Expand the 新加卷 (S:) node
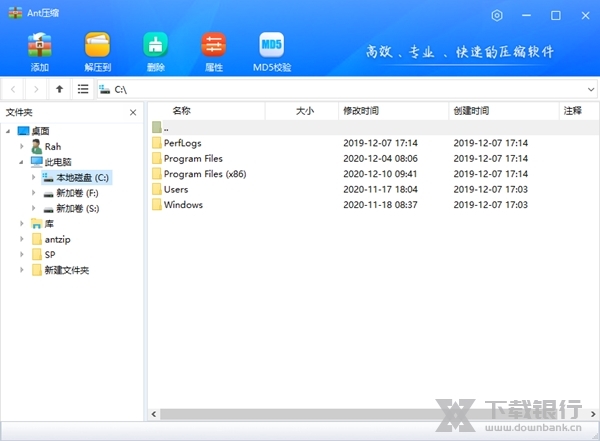The height and width of the screenshot is (441, 600). (33, 208)
